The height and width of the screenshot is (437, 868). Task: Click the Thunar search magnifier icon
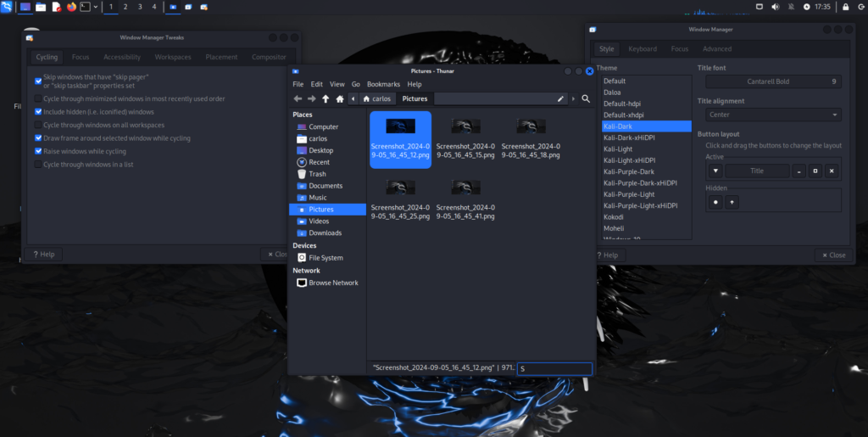click(586, 99)
